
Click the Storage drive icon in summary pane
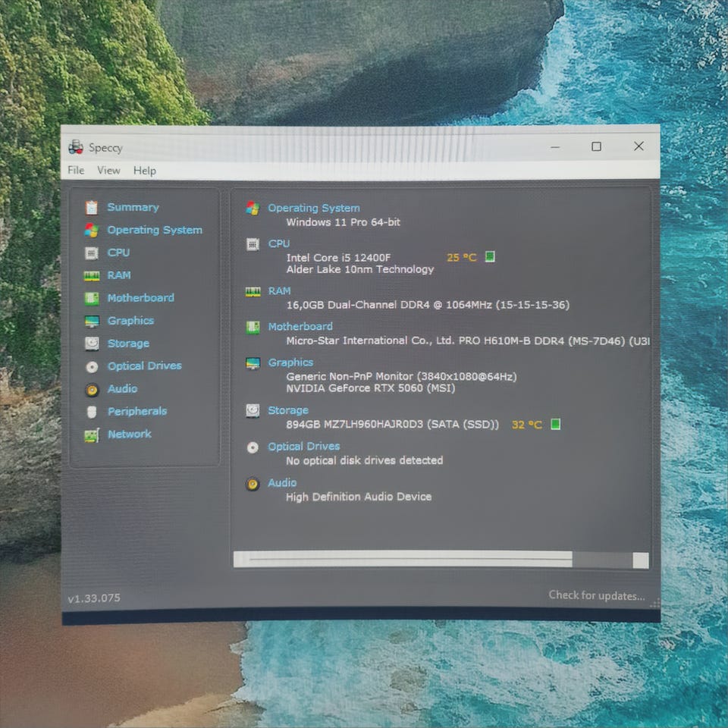pos(253,411)
